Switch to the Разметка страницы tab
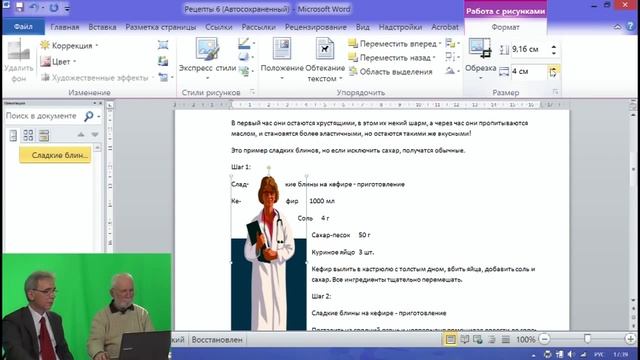The height and width of the screenshot is (360, 640). click(160, 27)
